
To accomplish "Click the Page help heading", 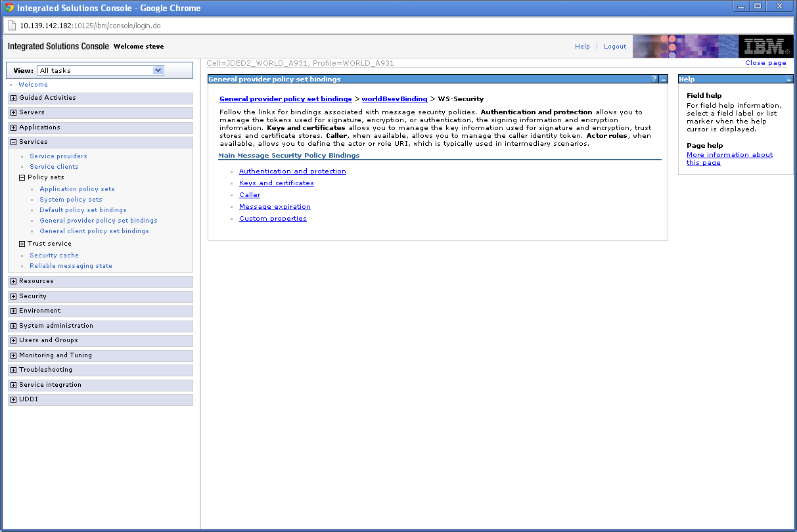I will pos(704,146).
